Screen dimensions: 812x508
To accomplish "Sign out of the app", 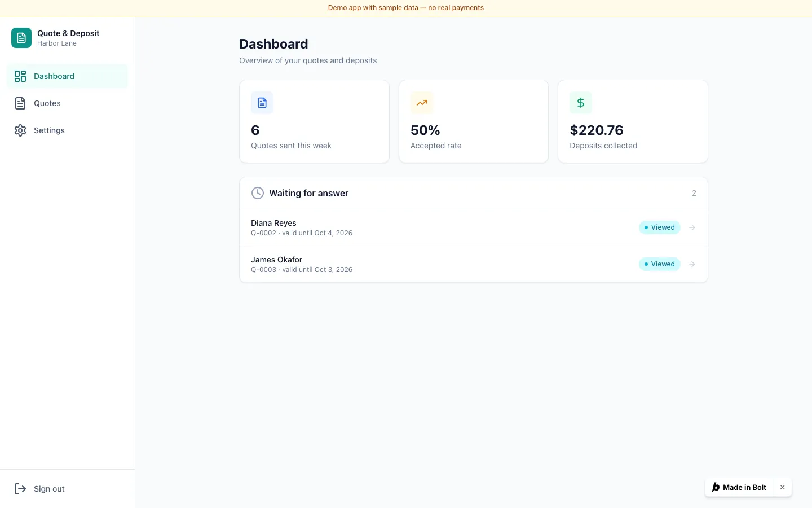I will click(68, 489).
